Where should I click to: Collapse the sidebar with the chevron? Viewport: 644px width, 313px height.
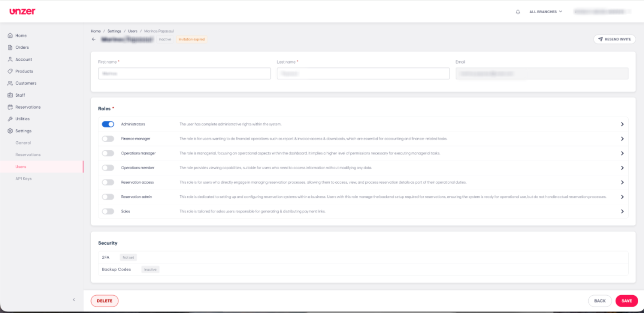click(74, 300)
